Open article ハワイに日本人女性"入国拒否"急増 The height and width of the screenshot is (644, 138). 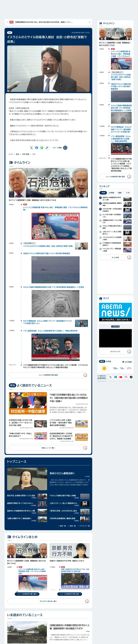(61, 423)
